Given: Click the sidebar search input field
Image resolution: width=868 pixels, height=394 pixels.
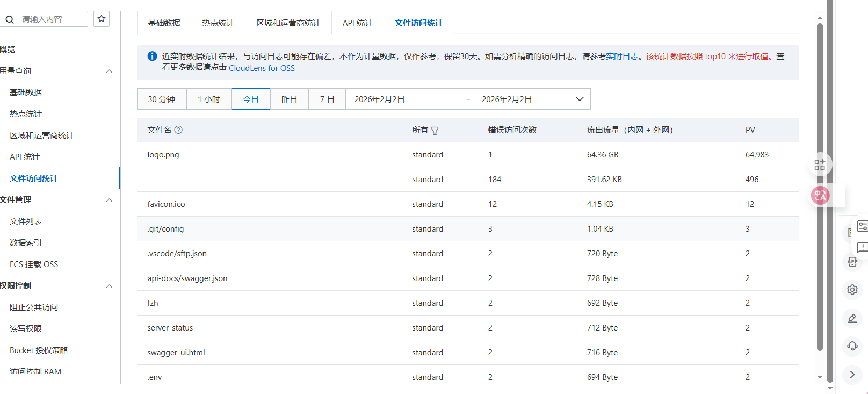Looking at the screenshot, I should click(x=51, y=19).
